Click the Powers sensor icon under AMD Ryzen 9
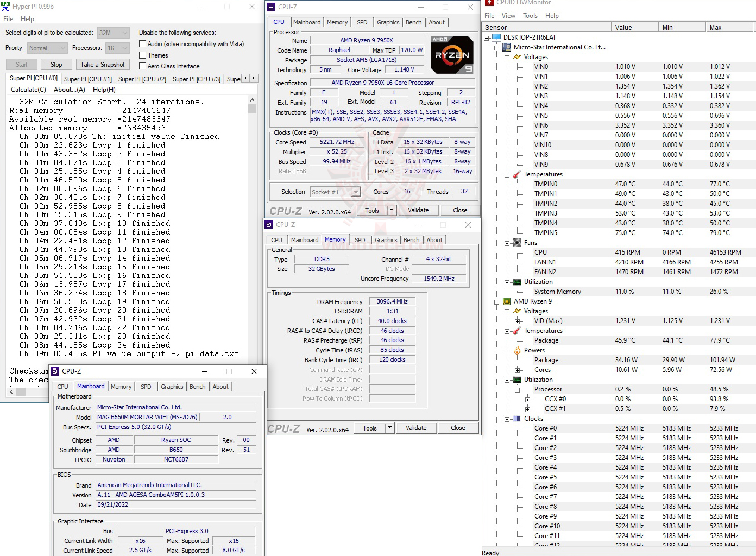The width and height of the screenshot is (756, 556). (516, 350)
